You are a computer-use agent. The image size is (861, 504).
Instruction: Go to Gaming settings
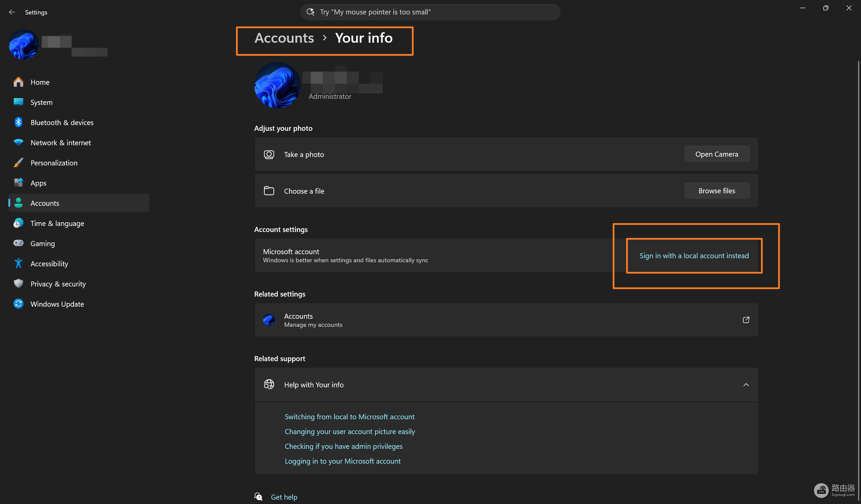pos(79,243)
